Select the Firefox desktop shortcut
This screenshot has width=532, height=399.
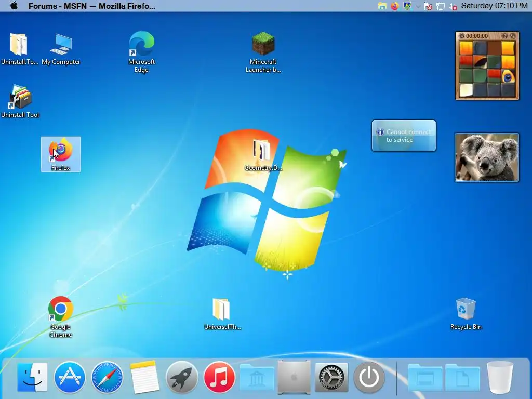point(61,154)
